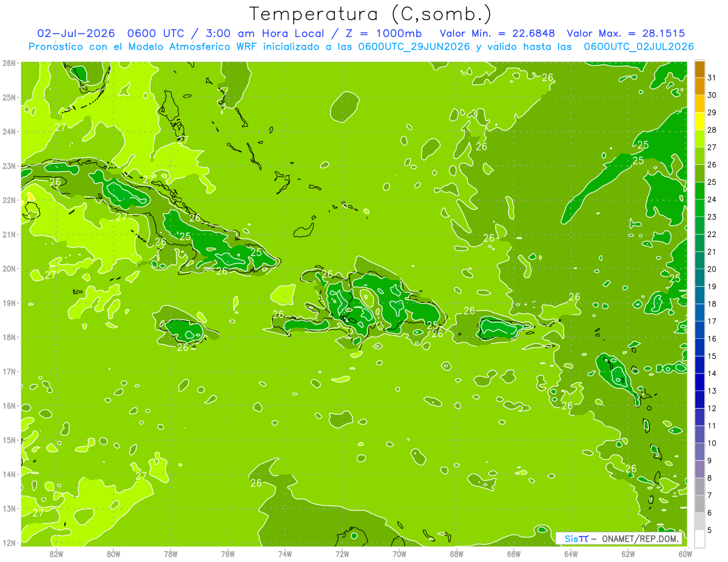Image resolution: width=728 pixels, height=562 pixels.
Task: Click the yellow legend swatch between 28 and 29
Action: pyautogui.click(x=699, y=122)
